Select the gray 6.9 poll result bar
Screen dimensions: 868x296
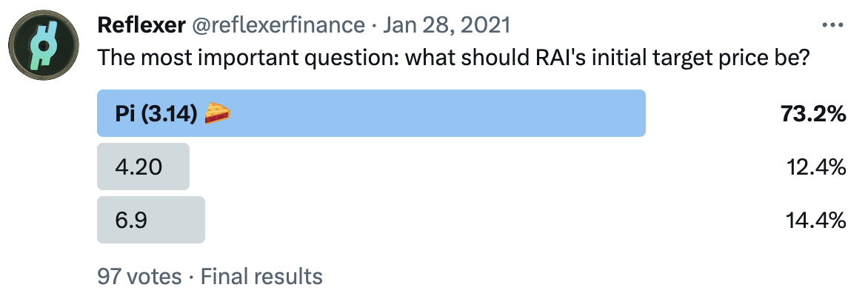pyautogui.click(x=151, y=220)
